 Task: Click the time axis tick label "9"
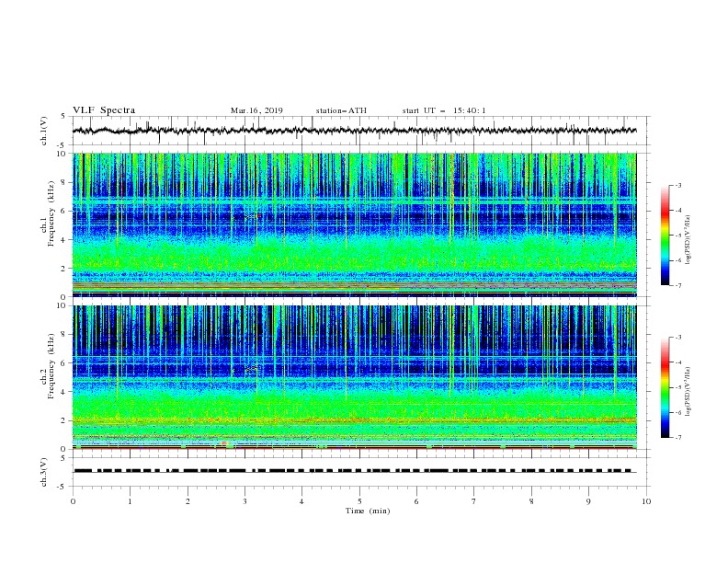click(x=588, y=501)
